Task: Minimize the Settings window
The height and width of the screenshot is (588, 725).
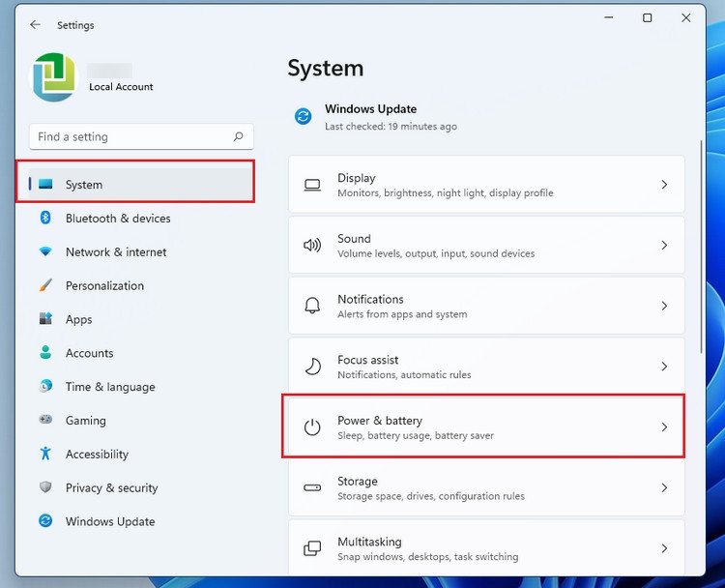Action: point(609,17)
